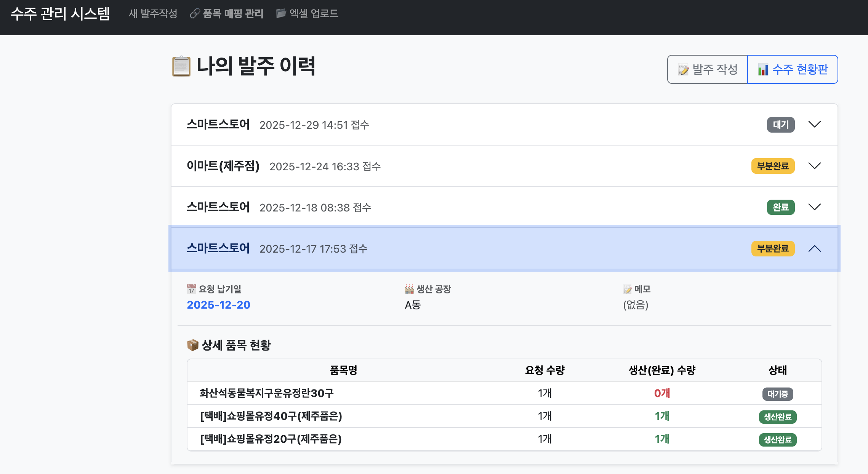Collapse the 2025-12-17 스마트스토어 order chevron

[x=815, y=248]
